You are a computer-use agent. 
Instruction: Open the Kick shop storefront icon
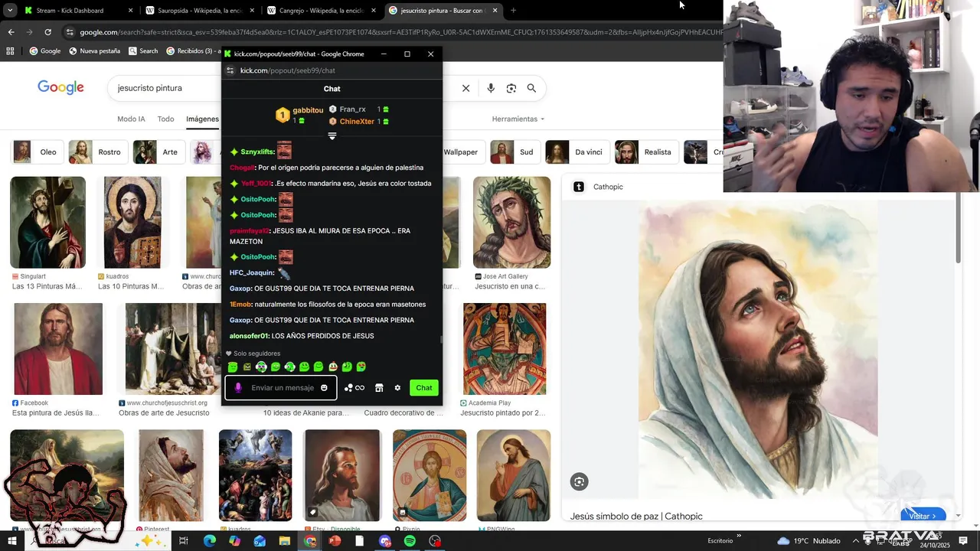(379, 388)
